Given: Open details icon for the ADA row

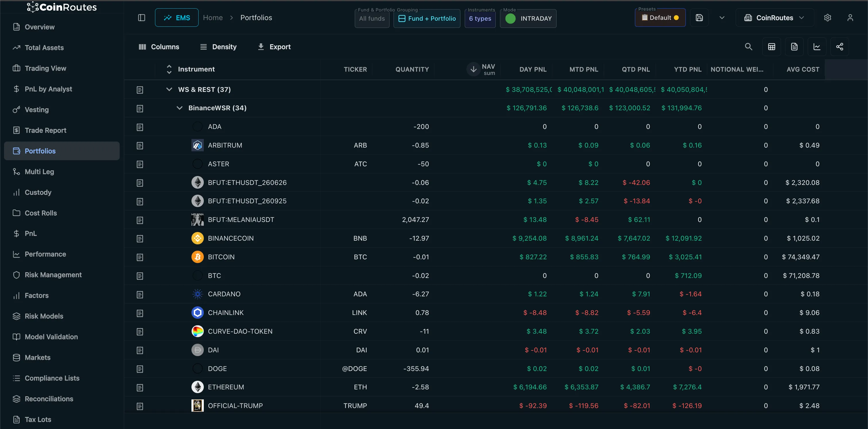Looking at the screenshot, I should (x=140, y=127).
